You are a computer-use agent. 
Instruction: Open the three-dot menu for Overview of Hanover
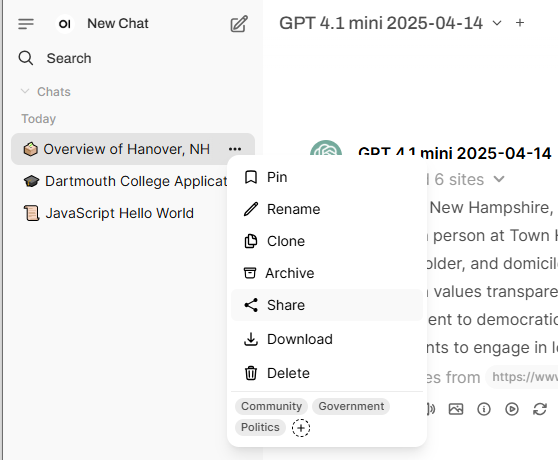(x=235, y=149)
